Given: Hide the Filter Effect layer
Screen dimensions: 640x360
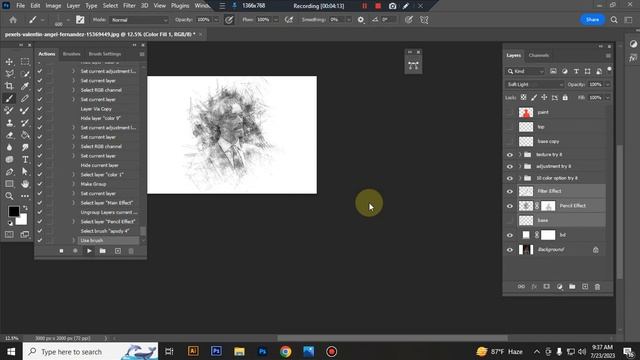Looking at the screenshot, I should click(510, 191).
